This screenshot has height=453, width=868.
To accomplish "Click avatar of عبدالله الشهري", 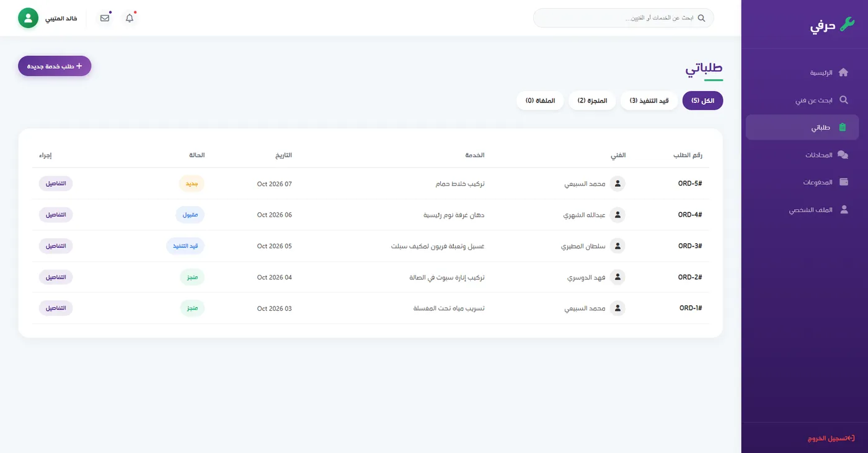I will point(617,215).
